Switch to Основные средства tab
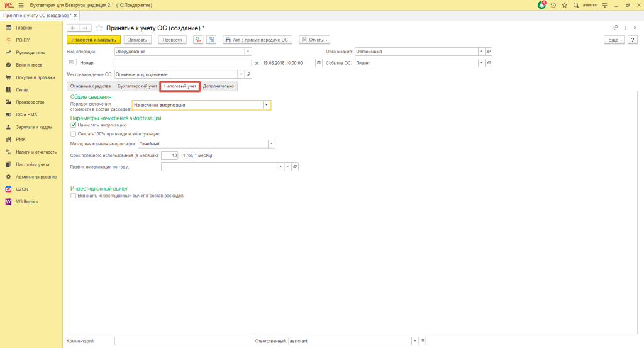This screenshot has width=644, height=348. 91,86
